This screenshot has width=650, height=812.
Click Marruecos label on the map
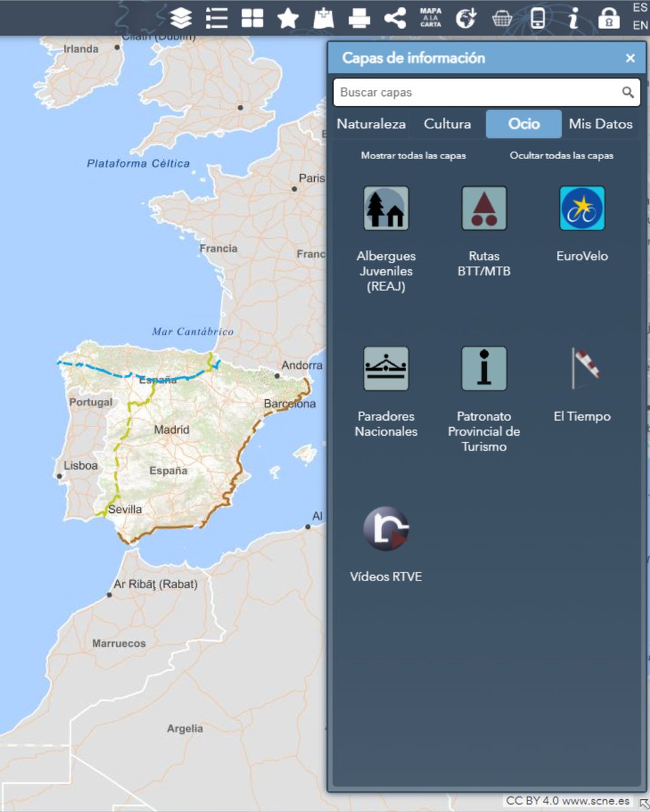(119, 644)
